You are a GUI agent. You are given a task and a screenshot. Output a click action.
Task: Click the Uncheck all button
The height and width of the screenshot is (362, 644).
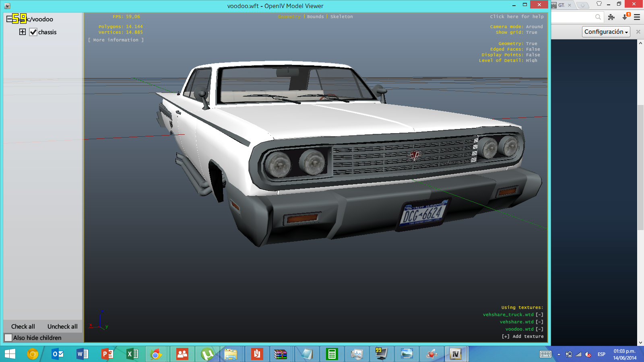(62, 327)
